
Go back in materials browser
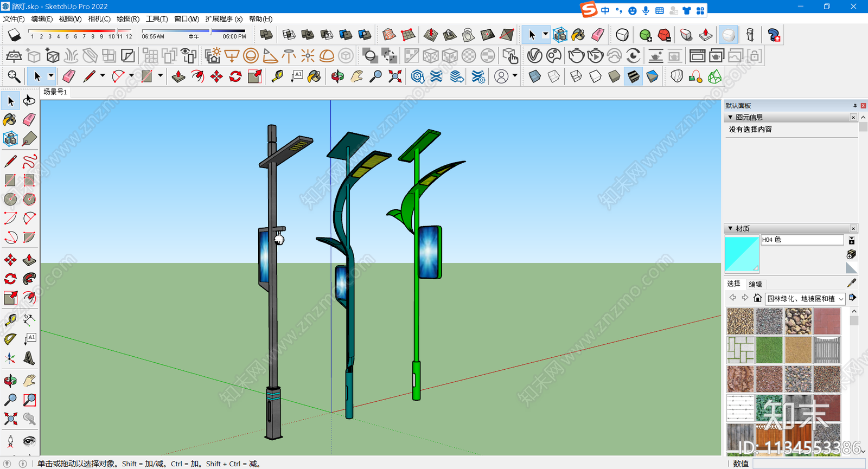[x=733, y=298]
